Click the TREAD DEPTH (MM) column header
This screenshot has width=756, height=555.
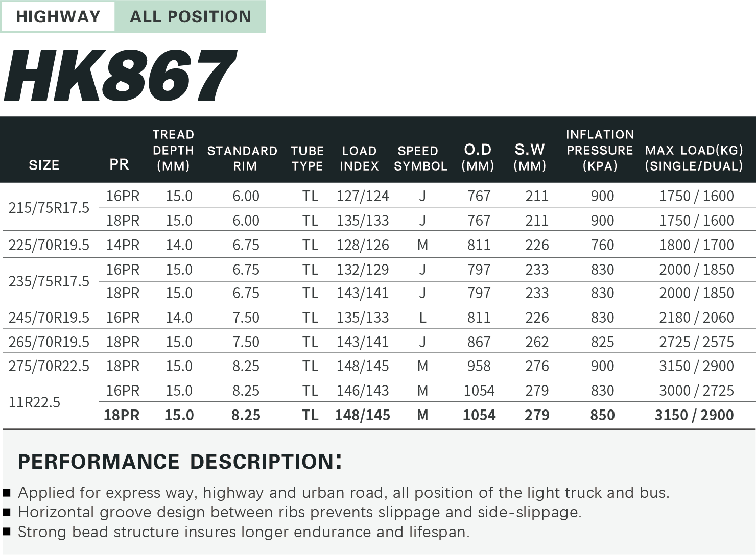point(173,150)
